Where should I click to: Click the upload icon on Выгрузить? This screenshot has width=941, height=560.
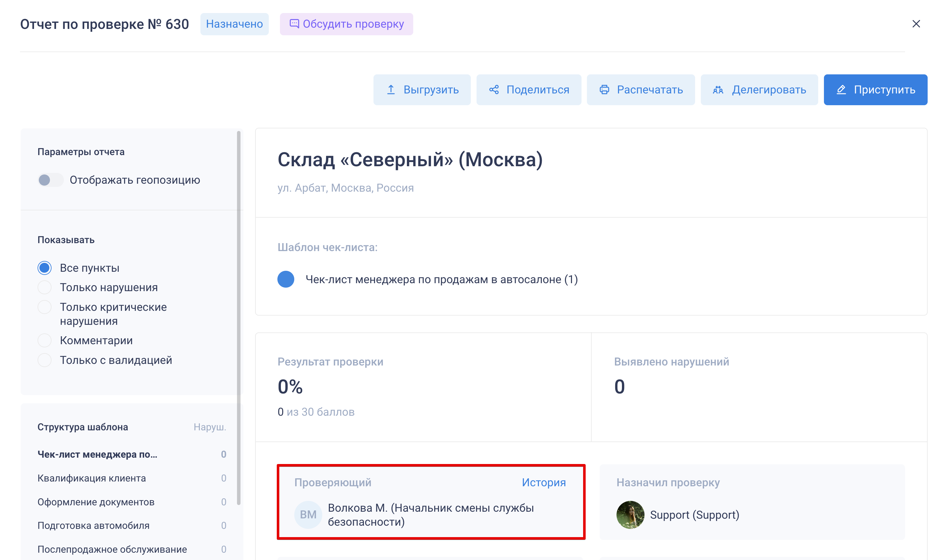391,90
